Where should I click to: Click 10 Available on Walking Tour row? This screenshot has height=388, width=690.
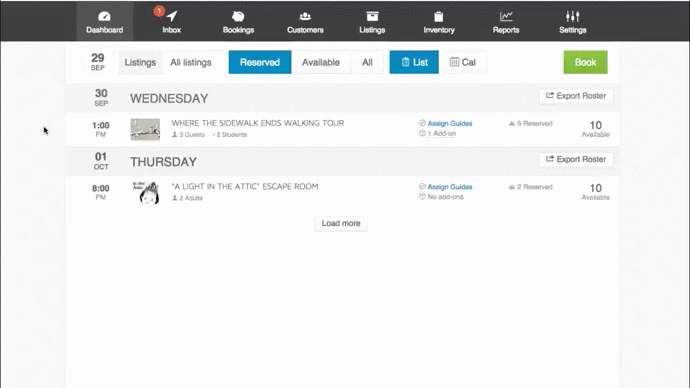(x=595, y=129)
